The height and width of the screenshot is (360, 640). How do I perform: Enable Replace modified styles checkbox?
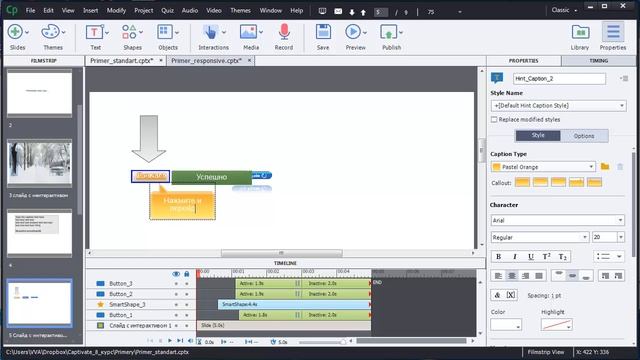click(494, 120)
